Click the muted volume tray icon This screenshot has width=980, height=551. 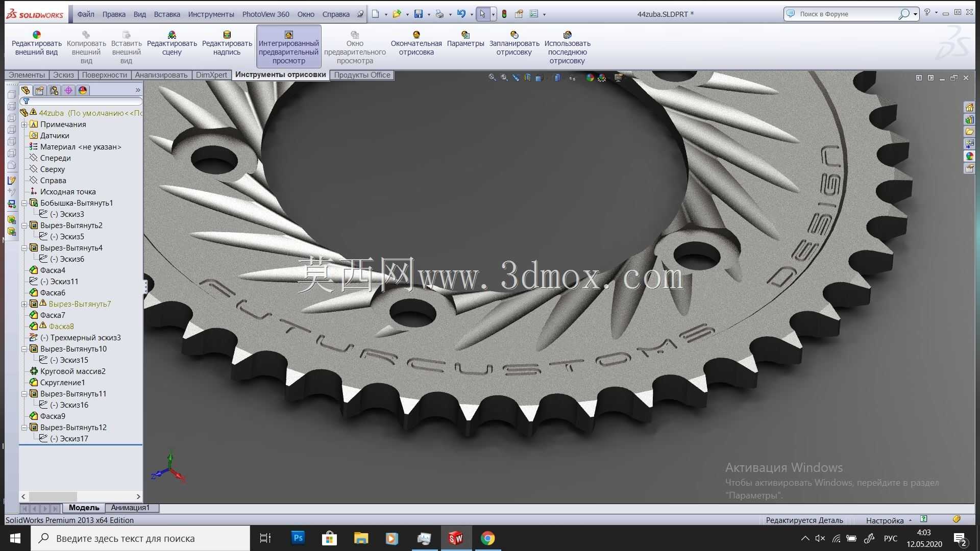820,538
